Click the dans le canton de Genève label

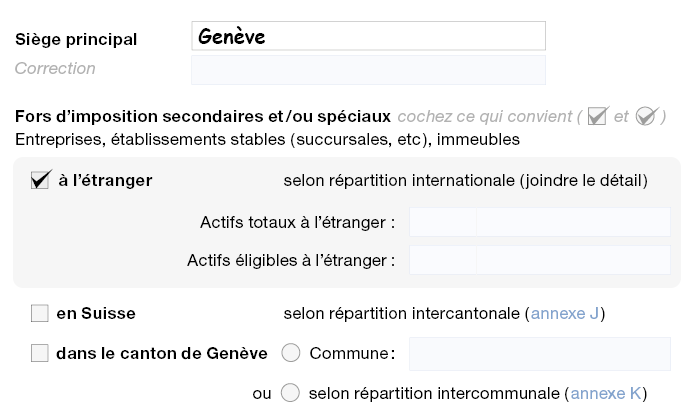click(162, 353)
